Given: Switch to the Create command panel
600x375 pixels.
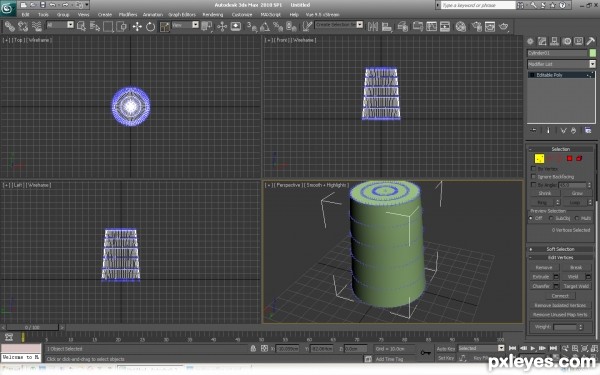Looking at the screenshot, I should pos(530,41).
